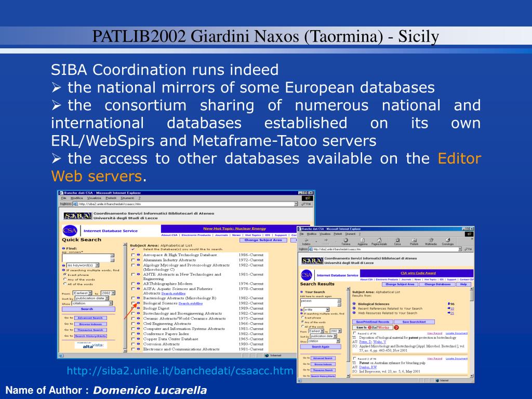Click the info icon beside Aerospace & High Technology Database
Viewport: 532px width, 399px height.
point(138,255)
